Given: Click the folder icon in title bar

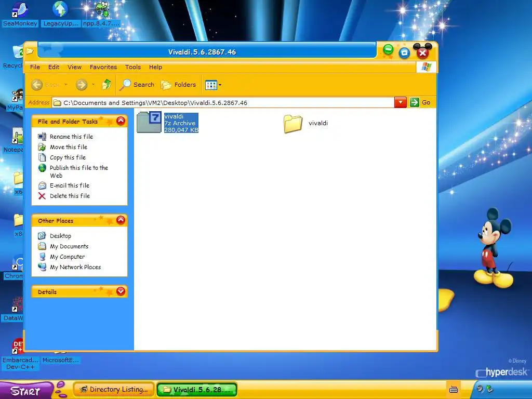Looking at the screenshot, I should tap(30, 51).
